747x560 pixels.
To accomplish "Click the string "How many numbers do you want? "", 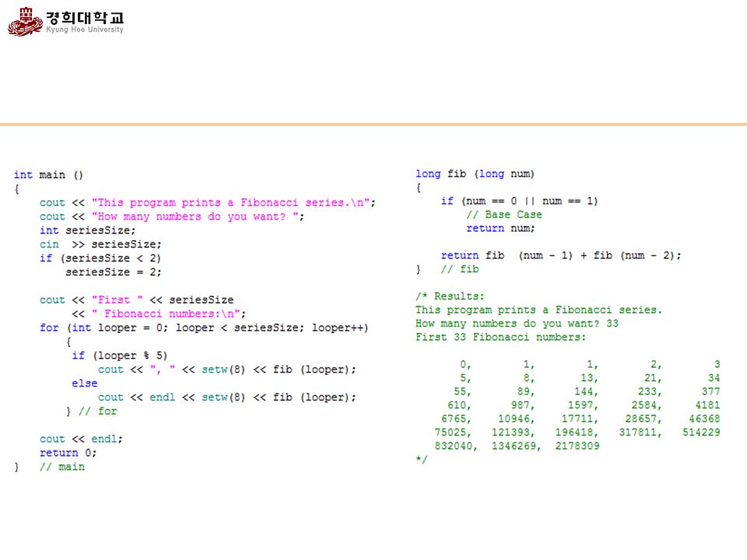I will coord(195,216).
